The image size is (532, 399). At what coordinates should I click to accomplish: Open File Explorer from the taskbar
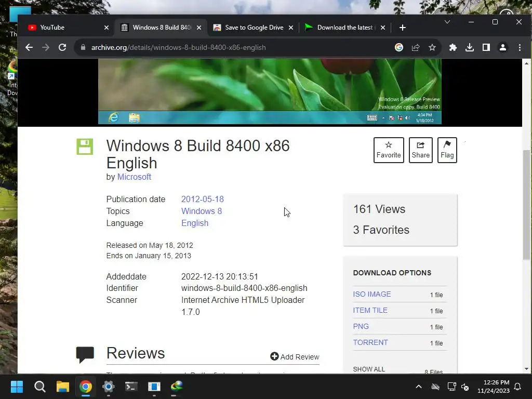point(63,387)
